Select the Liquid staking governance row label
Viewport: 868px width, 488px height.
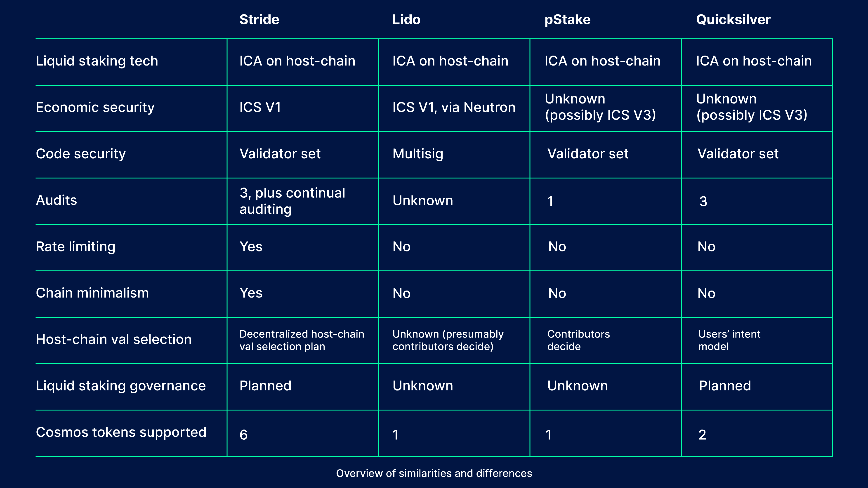coord(121,386)
